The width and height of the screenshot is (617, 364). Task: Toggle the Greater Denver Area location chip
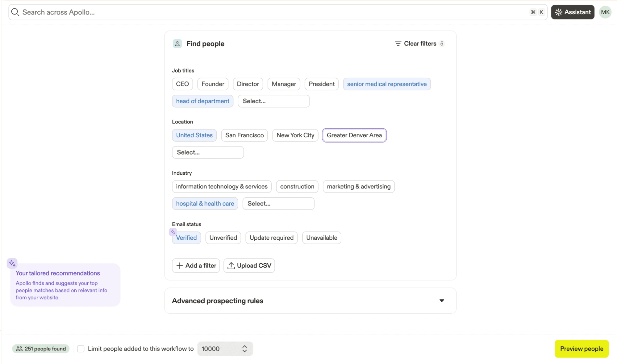(x=354, y=135)
